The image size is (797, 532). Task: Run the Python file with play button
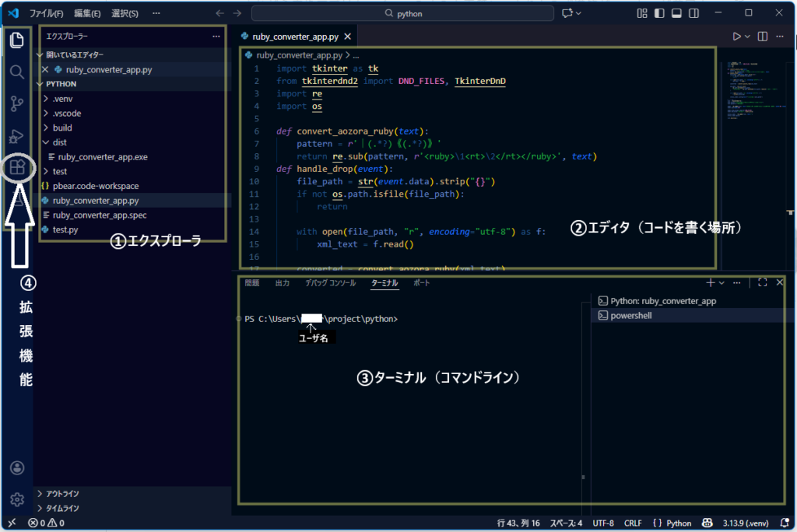pos(736,37)
